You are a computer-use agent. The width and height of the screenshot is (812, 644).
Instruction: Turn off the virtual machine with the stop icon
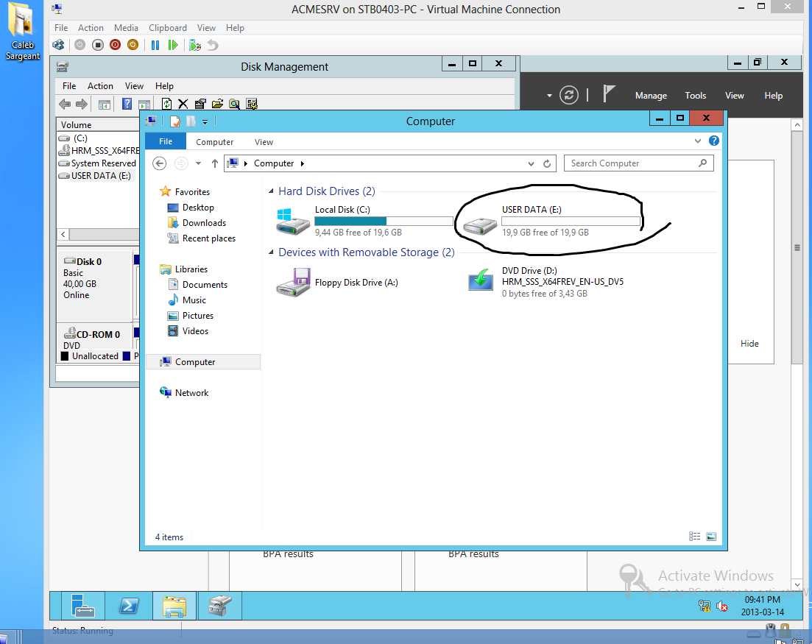97,45
